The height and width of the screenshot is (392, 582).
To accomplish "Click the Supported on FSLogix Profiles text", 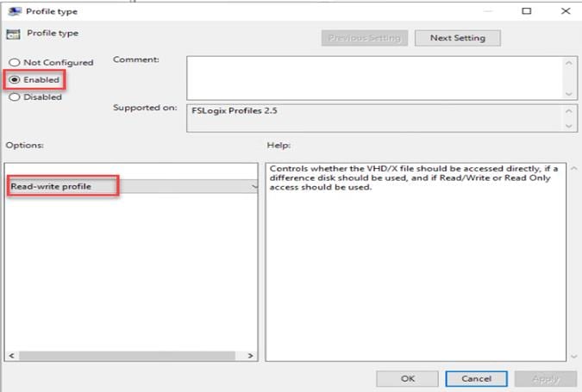I will point(235,110).
